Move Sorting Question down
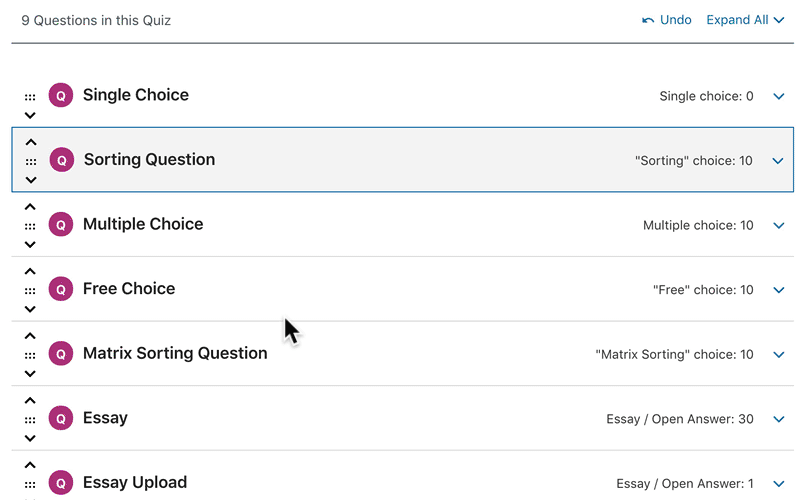 click(x=31, y=180)
